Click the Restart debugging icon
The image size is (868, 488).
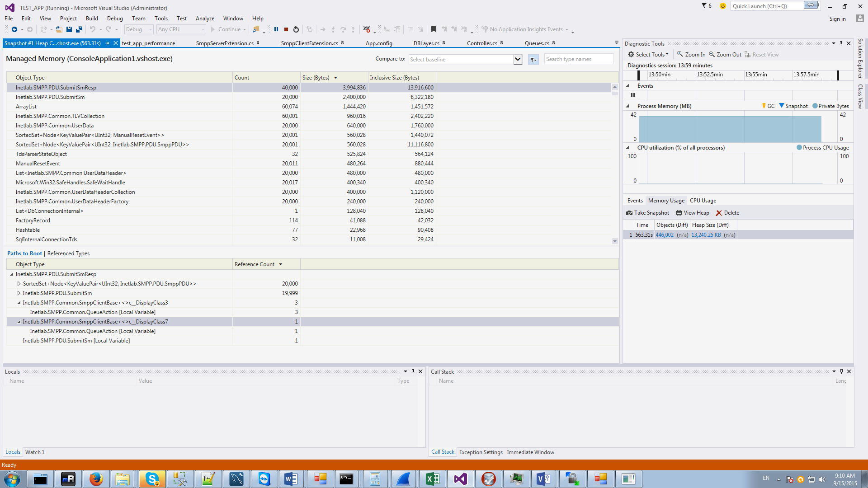[x=296, y=29]
